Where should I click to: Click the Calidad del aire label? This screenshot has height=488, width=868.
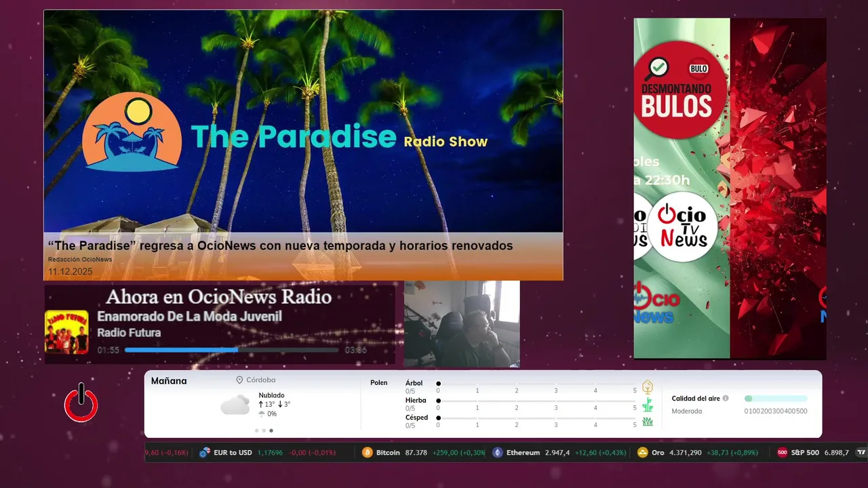click(696, 399)
